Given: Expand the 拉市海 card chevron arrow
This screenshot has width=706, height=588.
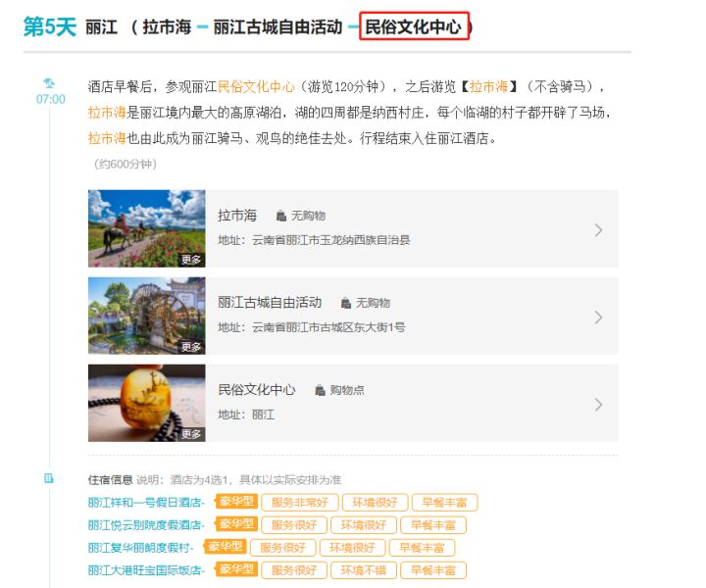Looking at the screenshot, I should (x=598, y=230).
